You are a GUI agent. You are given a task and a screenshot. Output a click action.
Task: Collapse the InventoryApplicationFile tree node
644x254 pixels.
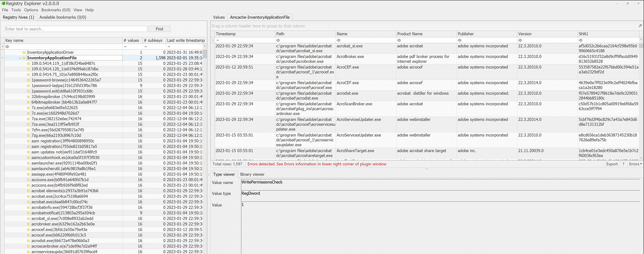(x=20, y=58)
